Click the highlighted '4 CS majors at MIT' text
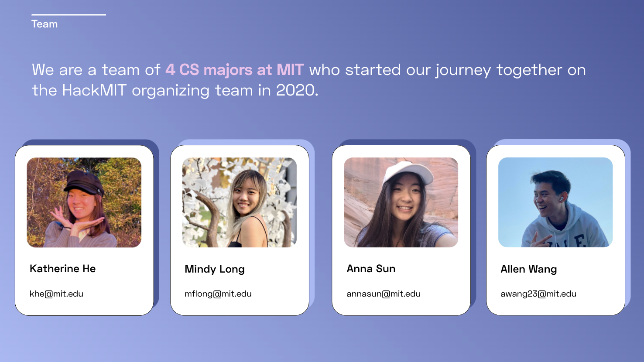This screenshot has width=644, height=362. tap(235, 70)
